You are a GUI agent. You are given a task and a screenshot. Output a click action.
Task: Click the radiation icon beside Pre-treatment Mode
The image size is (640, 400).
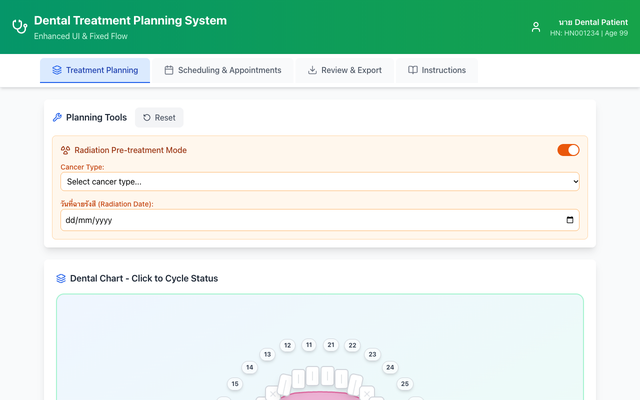coord(65,150)
